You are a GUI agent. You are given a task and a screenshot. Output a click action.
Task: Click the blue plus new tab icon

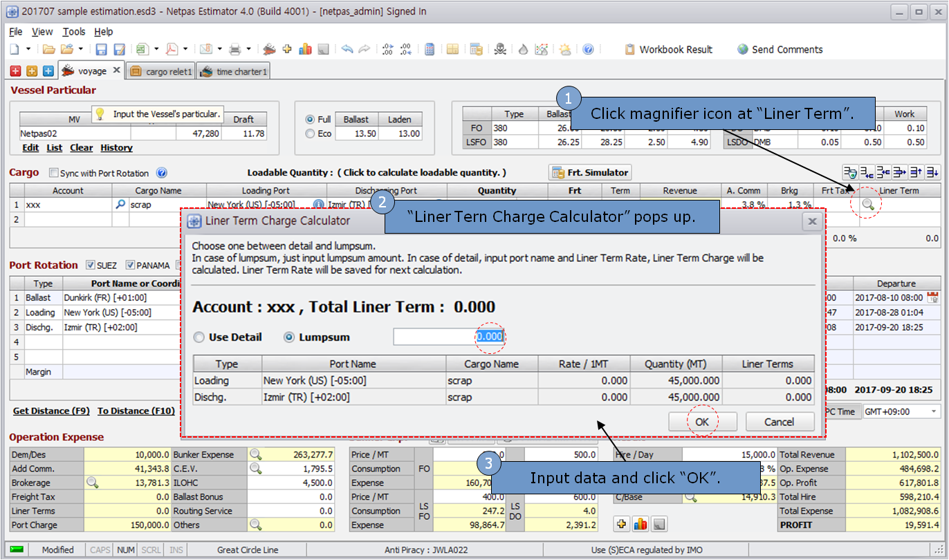[48, 71]
